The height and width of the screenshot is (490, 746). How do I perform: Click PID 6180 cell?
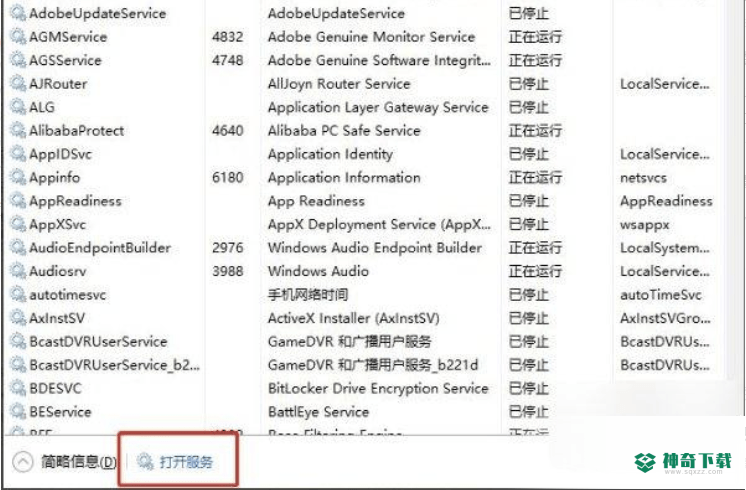tap(227, 177)
